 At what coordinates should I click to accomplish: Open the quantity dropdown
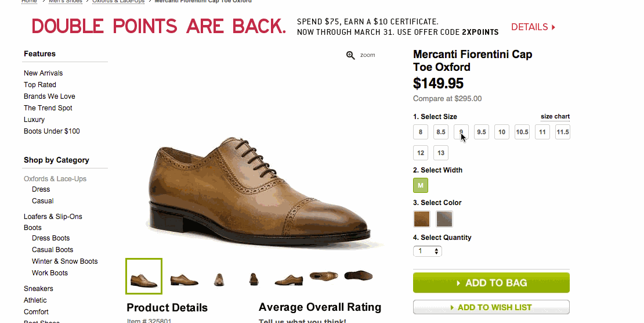pos(428,251)
